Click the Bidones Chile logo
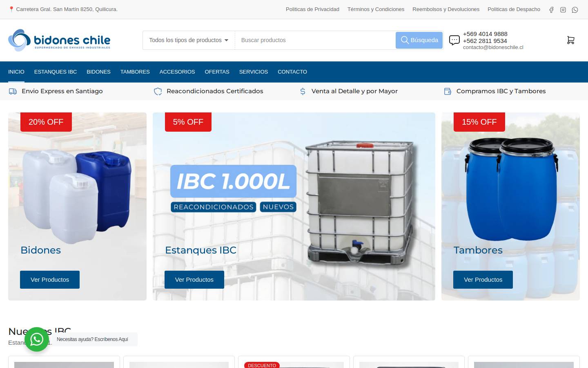This screenshot has width=588, height=368. 59,40
